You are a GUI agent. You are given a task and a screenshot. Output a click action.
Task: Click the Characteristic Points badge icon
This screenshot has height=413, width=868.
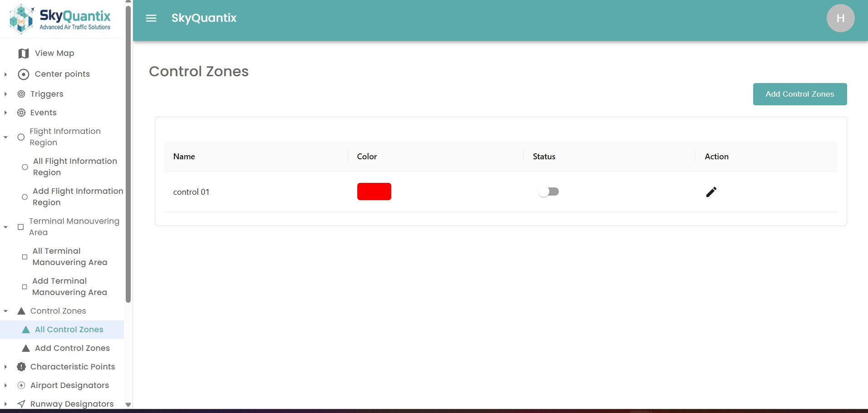pyautogui.click(x=21, y=367)
